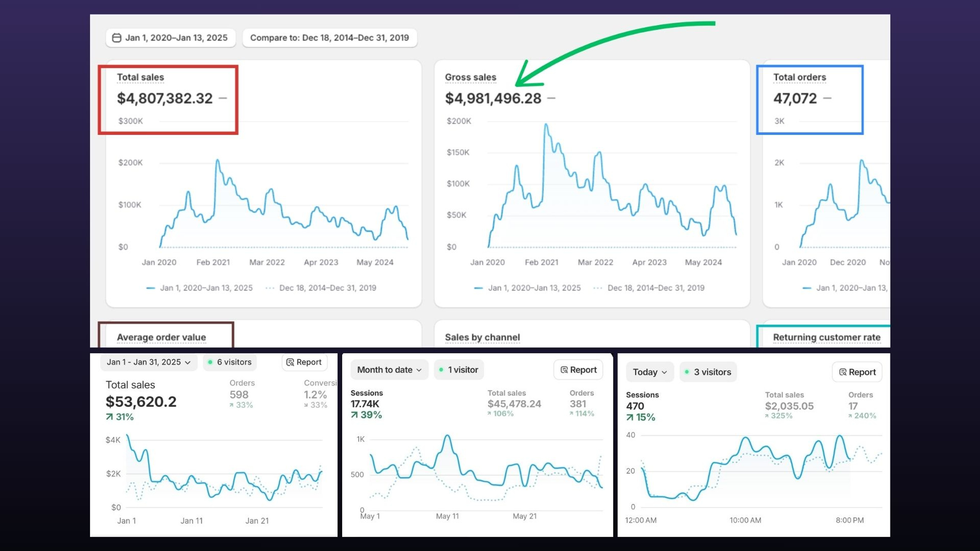Click the report icon in Jan 1 - Jan 31 panel
Image resolution: width=980 pixels, height=551 pixels.
click(290, 362)
